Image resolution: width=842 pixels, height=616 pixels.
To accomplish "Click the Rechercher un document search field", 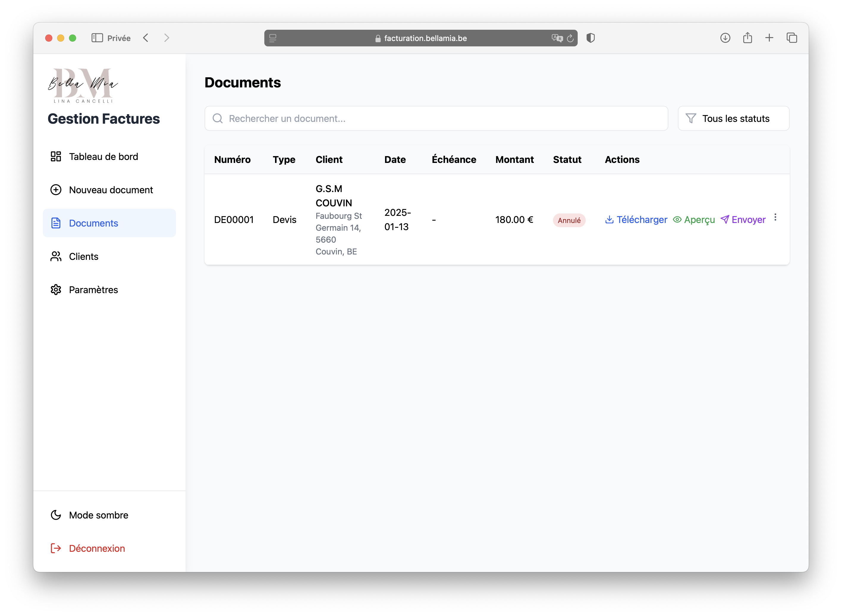I will point(436,119).
